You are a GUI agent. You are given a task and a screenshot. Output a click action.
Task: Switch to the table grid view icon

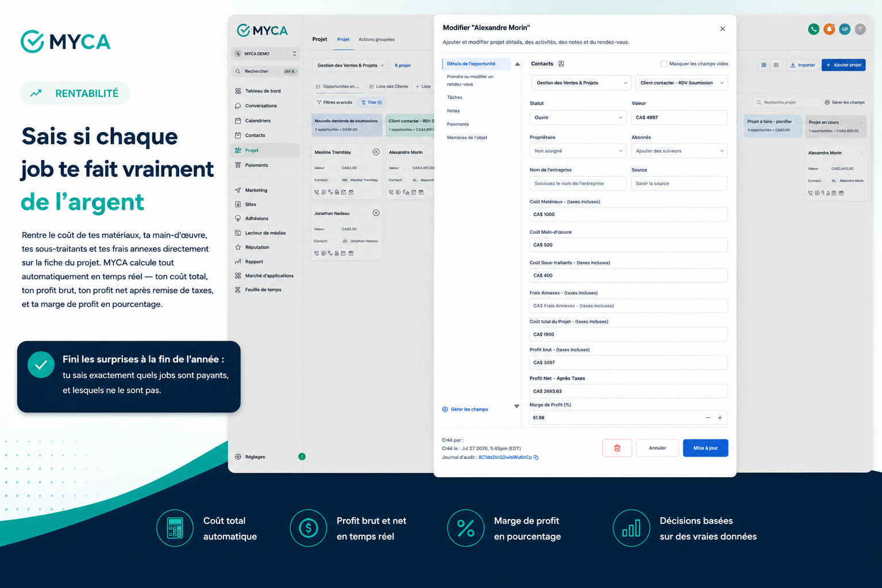[x=776, y=65]
